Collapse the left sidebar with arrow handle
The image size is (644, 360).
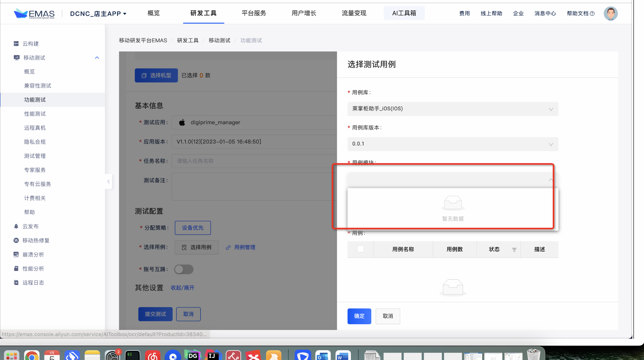click(108, 181)
